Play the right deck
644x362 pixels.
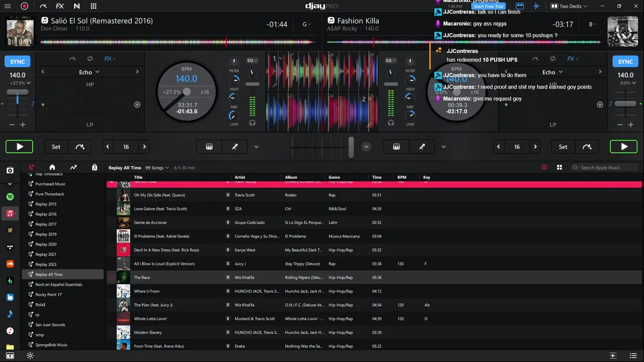(x=624, y=147)
